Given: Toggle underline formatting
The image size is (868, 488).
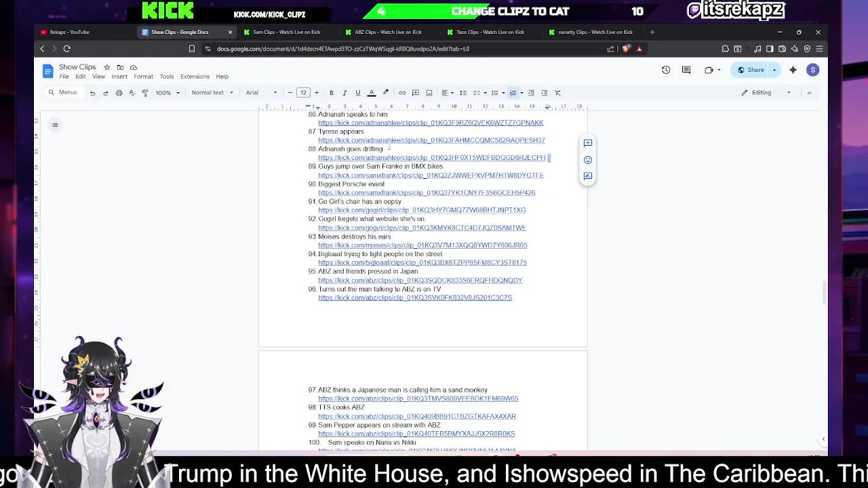Looking at the screenshot, I should [x=357, y=93].
